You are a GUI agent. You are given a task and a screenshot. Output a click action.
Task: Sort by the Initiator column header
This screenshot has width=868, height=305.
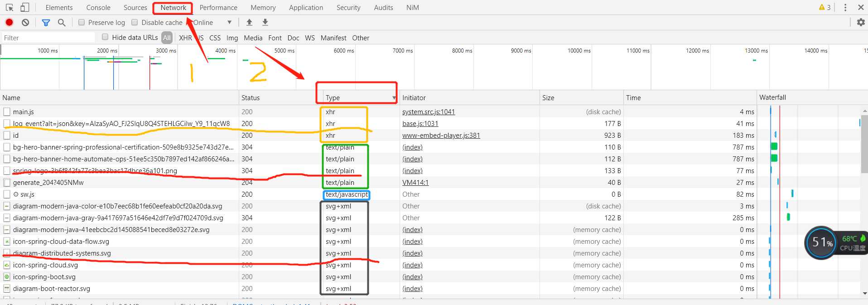coord(470,97)
